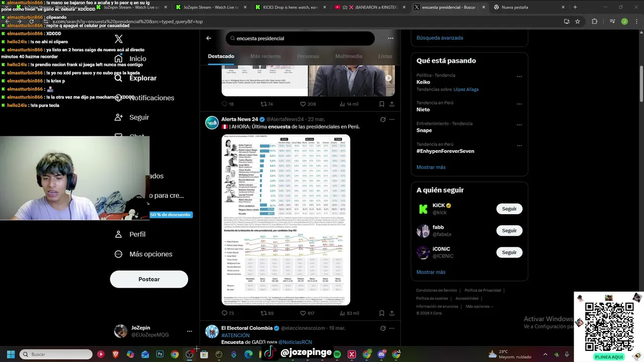
Task: Click the #ATENCIÓN hashtag
Action: (x=235, y=335)
